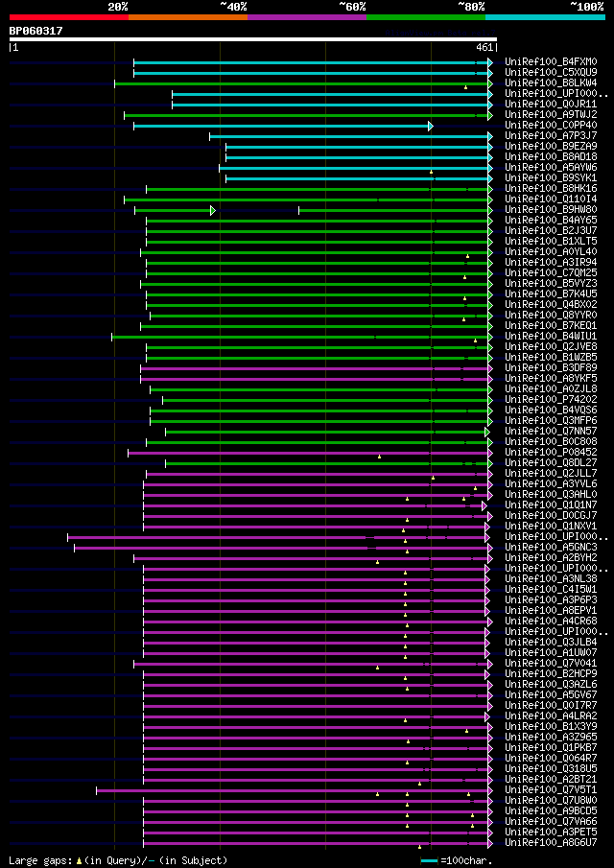This screenshot has width=614, height=868.
Task: Click the cyan 100-character scale bar
Action: tap(430, 860)
